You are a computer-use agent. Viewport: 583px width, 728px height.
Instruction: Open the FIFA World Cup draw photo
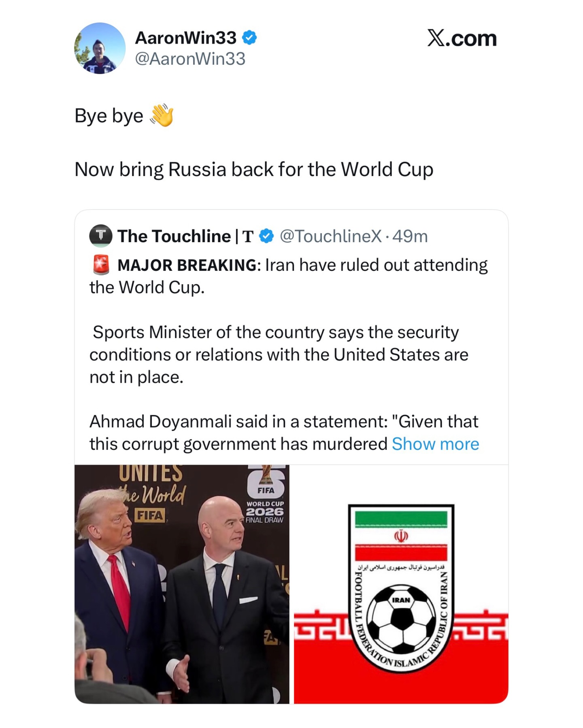182,584
